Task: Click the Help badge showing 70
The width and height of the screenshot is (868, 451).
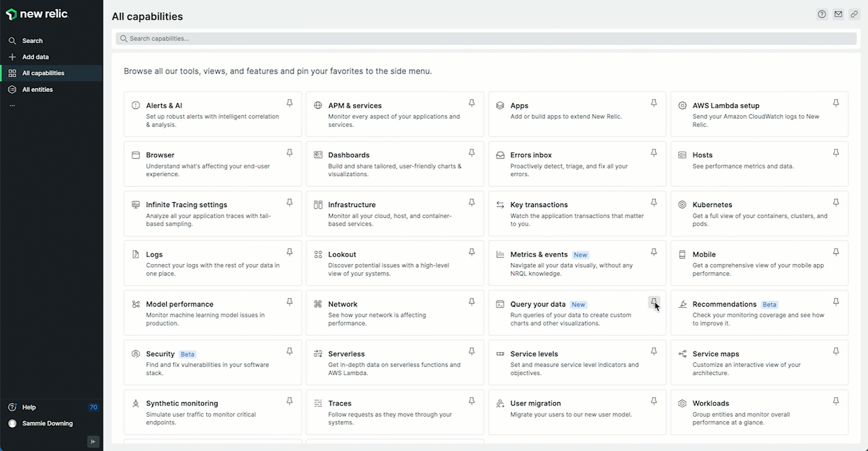Action: pos(93,407)
